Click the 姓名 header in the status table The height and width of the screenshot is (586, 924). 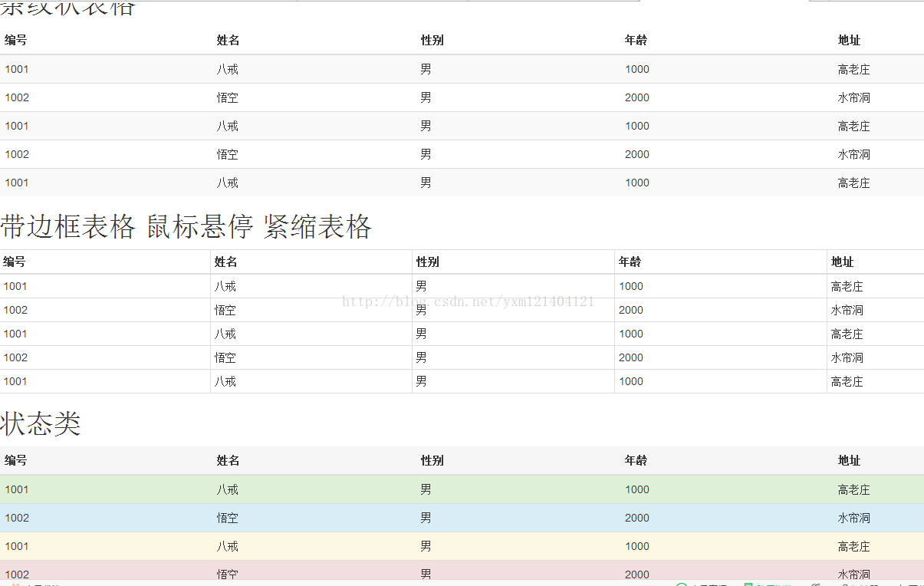pyautogui.click(x=228, y=461)
